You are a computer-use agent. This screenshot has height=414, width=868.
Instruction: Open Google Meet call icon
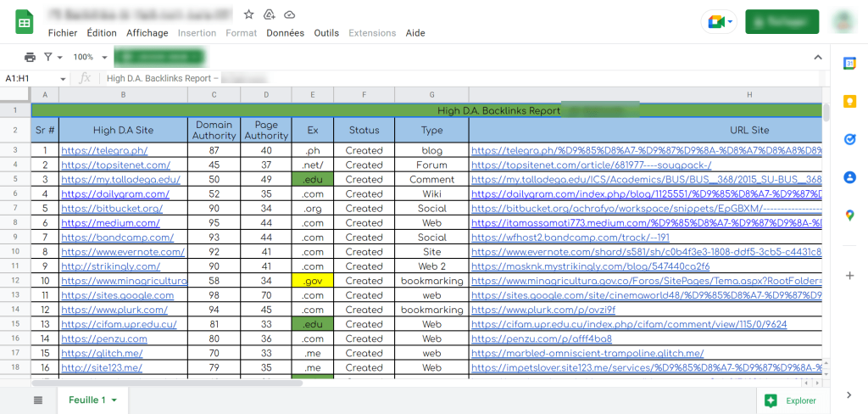point(715,22)
